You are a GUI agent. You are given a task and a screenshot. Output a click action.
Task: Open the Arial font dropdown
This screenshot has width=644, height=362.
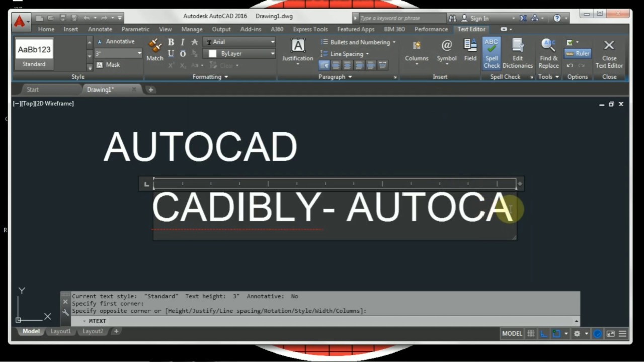tap(240, 42)
